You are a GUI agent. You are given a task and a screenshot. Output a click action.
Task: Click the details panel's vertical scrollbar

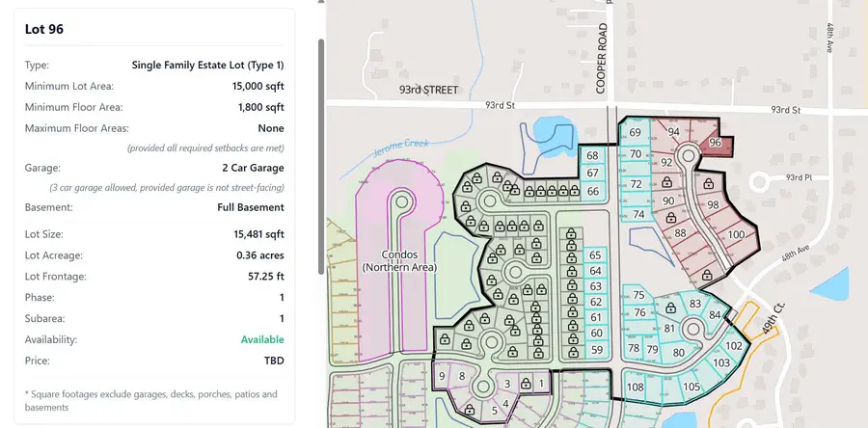pyautogui.click(x=322, y=154)
